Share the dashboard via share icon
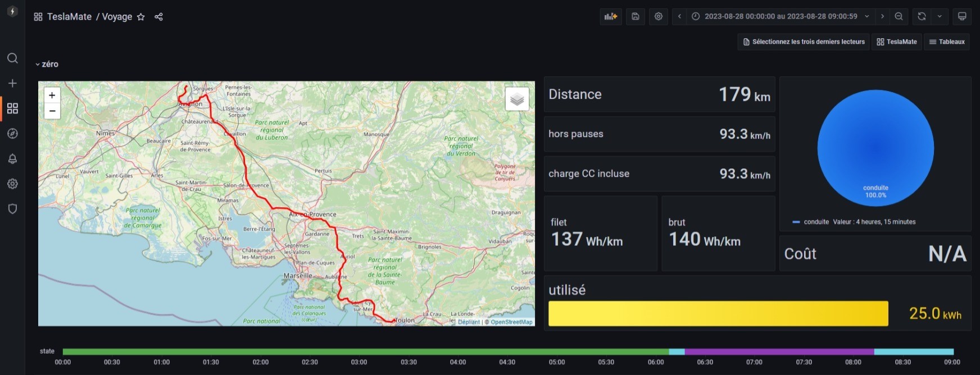The height and width of the screenshot is (375, 980). click(159, 17)
